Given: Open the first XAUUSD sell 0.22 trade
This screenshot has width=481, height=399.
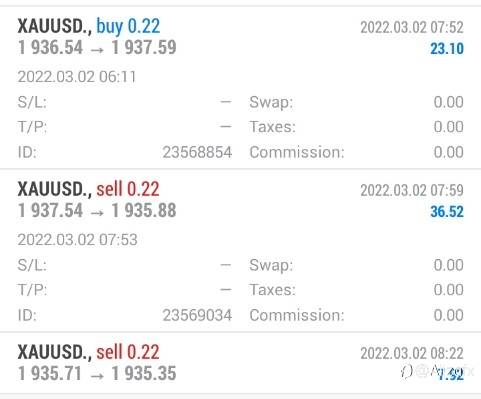Looking at the screenshot, I should (x=240, y=251).
